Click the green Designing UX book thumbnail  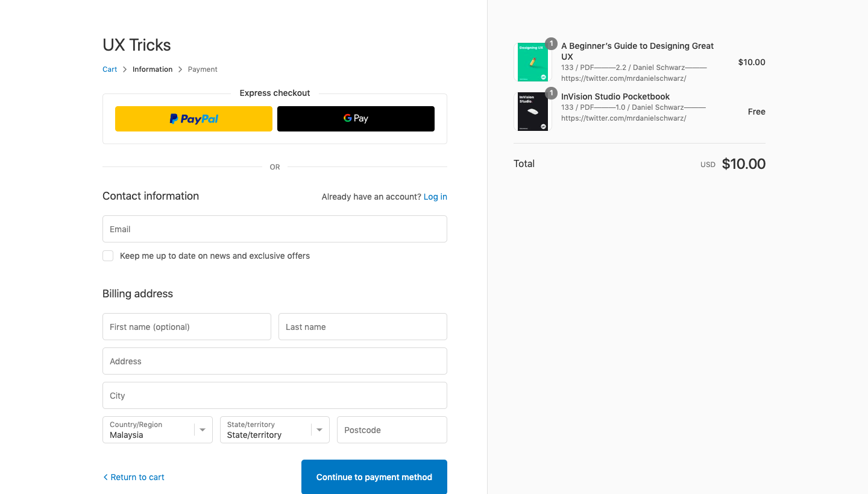[533, 62]
